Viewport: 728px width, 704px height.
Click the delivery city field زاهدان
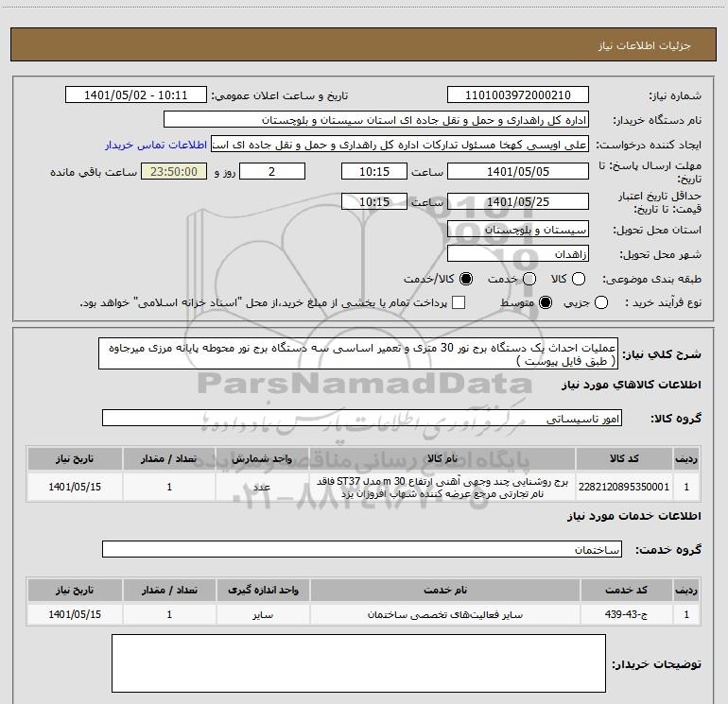coord(518,253)
